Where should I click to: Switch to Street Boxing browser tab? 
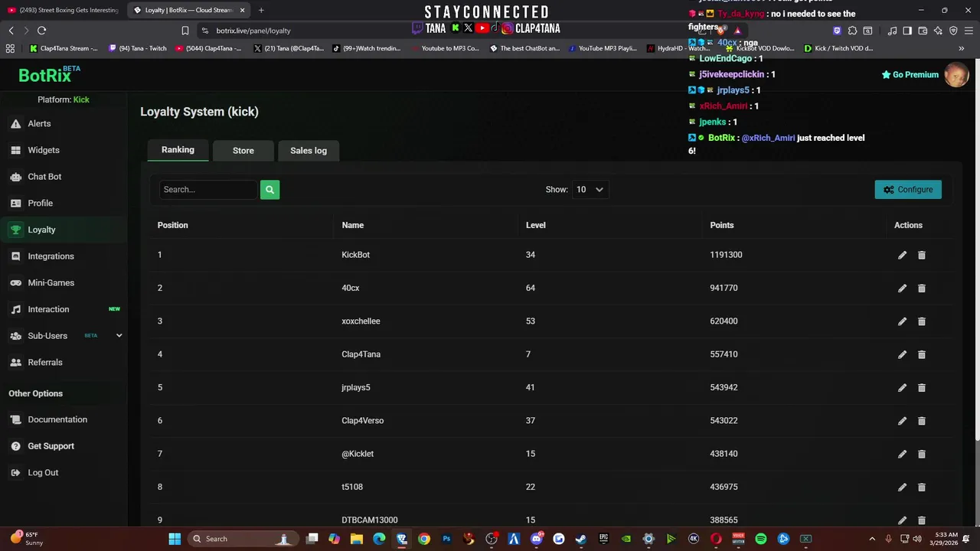(63, 10)
